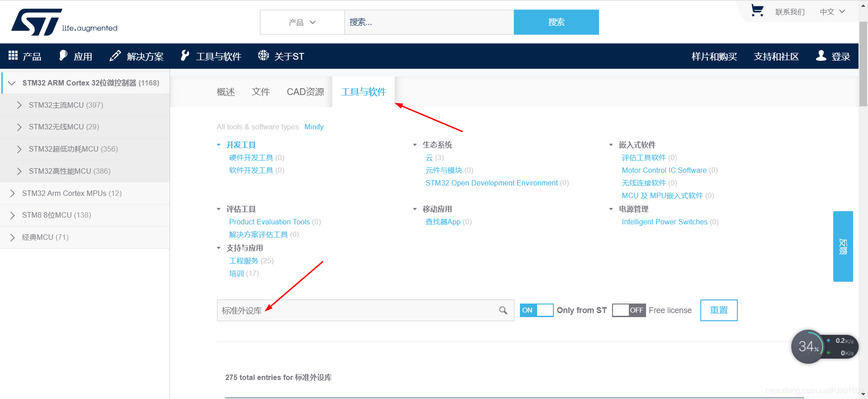Filter by MCU 及 MPU嵌入式软件

(x=662, y=195)
